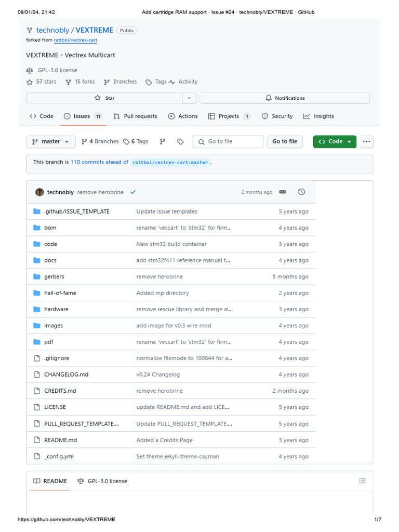Switch to the Projects tab

pos(229,116)
